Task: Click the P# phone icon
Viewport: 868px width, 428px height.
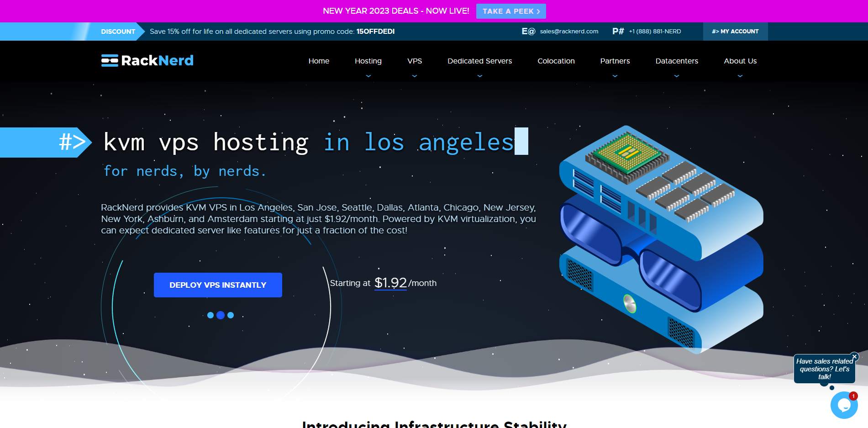Action: click(x=618, y=31)
